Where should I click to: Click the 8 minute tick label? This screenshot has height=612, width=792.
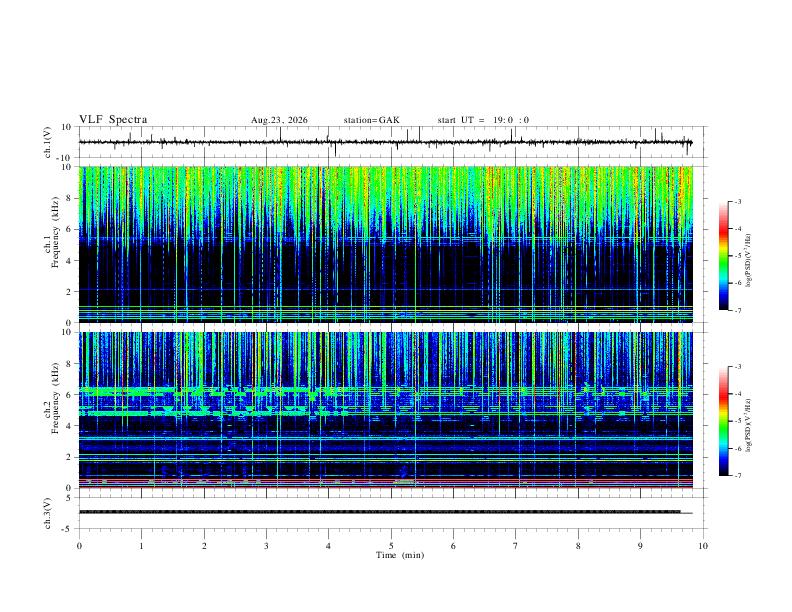(x=578, y=546)
